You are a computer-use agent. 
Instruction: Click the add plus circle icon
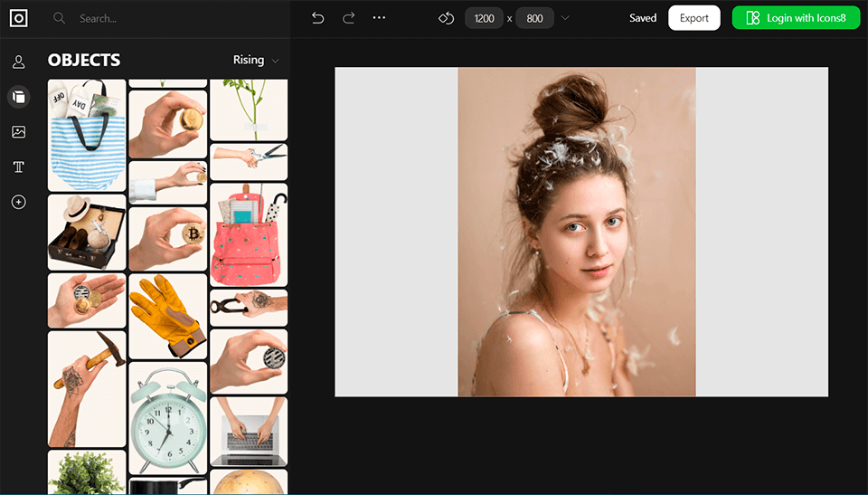click(19, 202)
